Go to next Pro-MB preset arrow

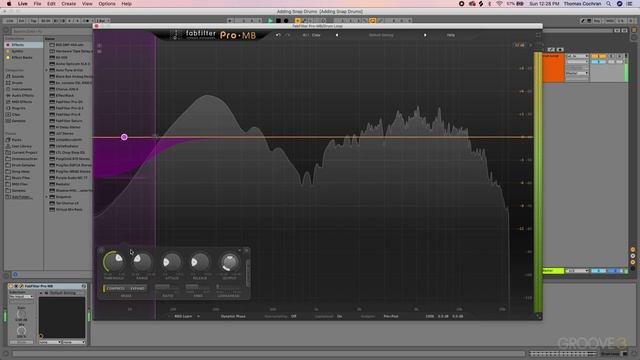[425, 35]
